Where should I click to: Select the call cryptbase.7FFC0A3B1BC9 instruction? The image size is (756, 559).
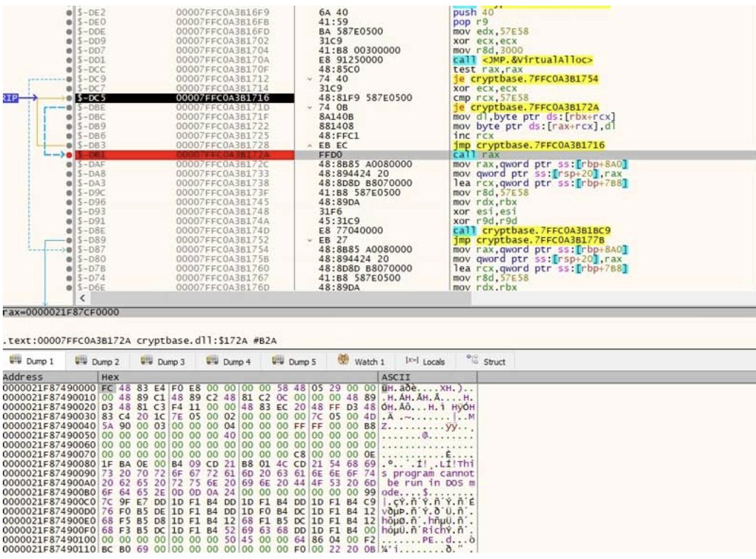click(531, 230)
